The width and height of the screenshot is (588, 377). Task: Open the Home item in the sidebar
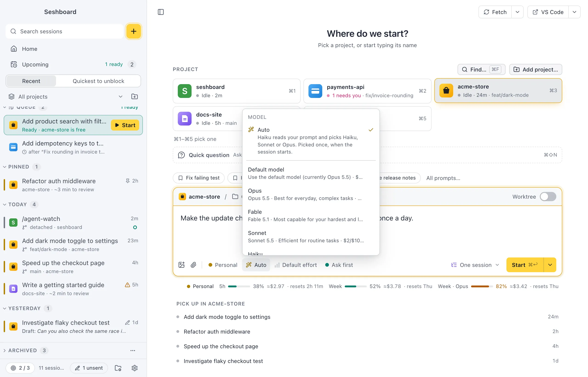click(x=73, y=49)
